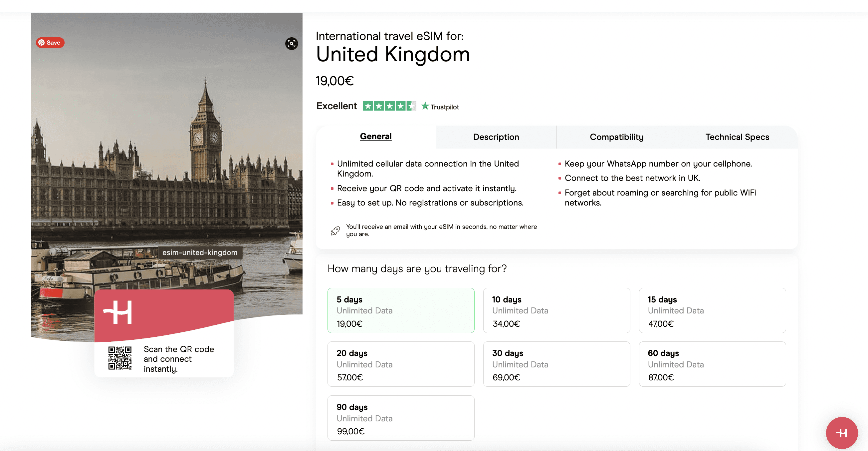The width and height of the screenshot is (868, 451).
Task: Click the Trustpilot logo
Action: pos(440,107)
